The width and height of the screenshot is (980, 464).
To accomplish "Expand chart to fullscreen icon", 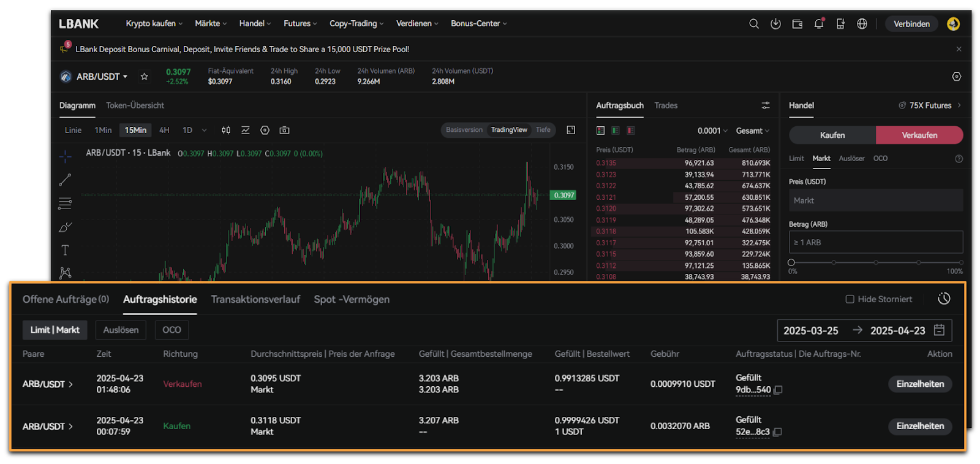I will (571, 130).
